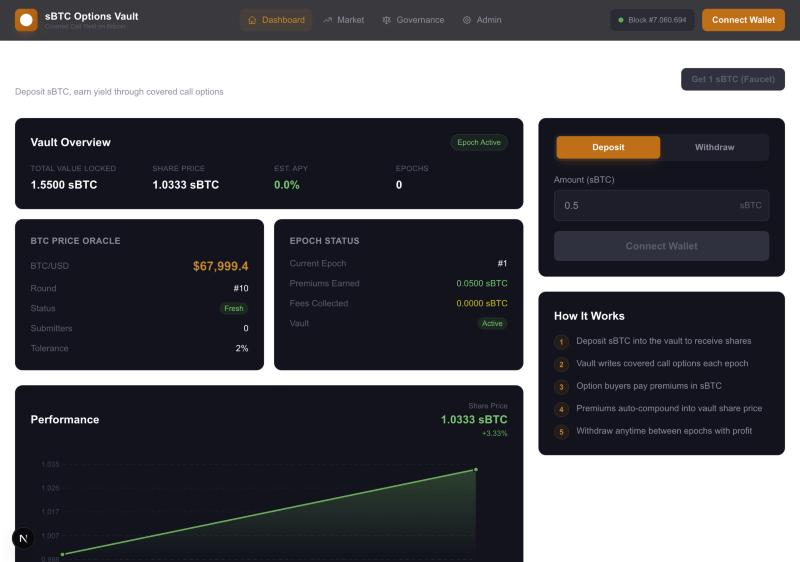800x562 pixels.
Task: Open the Governance page
Action: coord(413,20)
